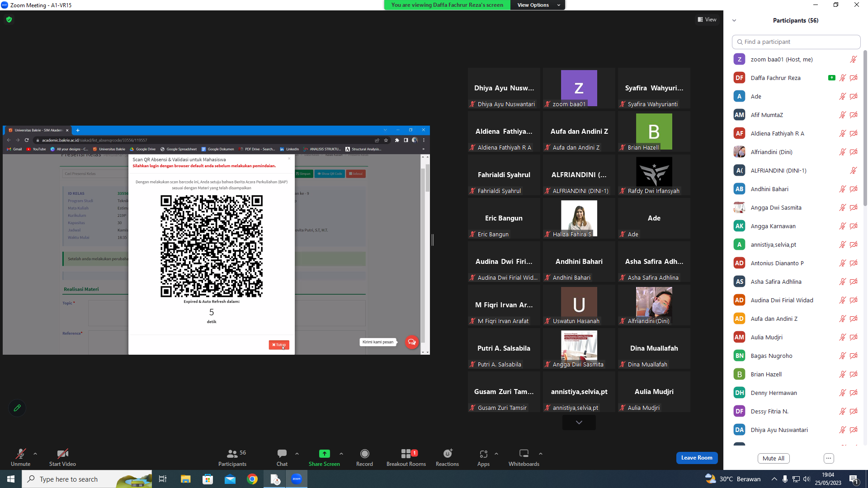Screen dimensions: 868x488
Task: Click the green annotate pencil icon
Action: pyautogui.click(x=17, y=408)
